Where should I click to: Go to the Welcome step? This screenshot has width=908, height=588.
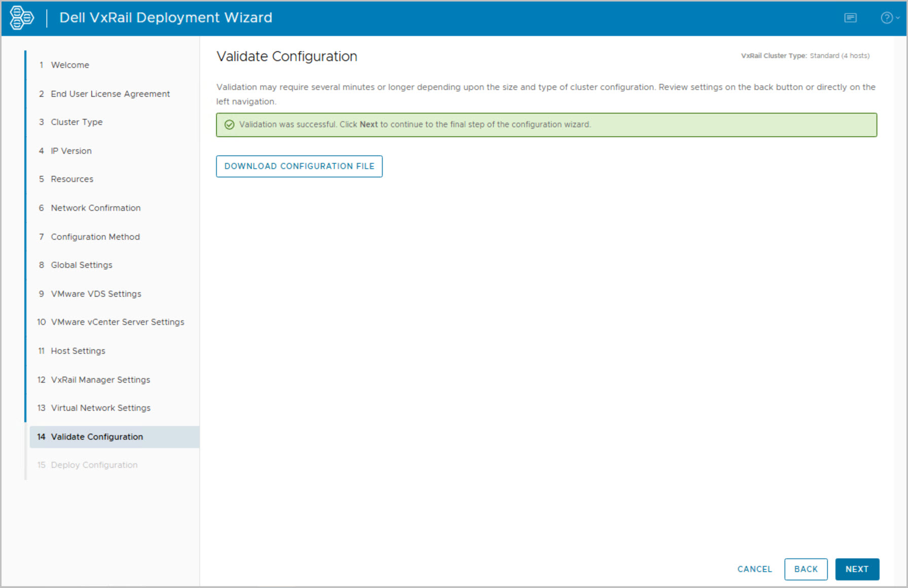(x=70, y=65)
